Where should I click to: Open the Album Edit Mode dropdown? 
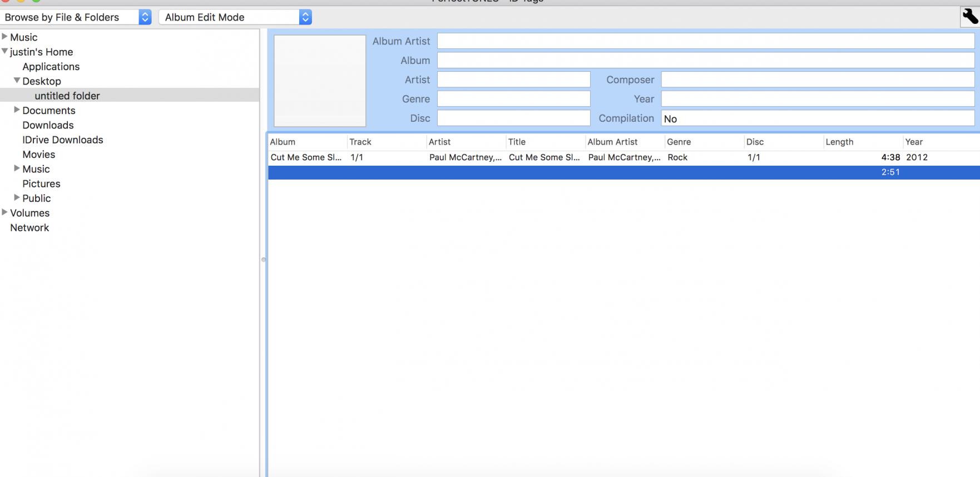point(235,17)
